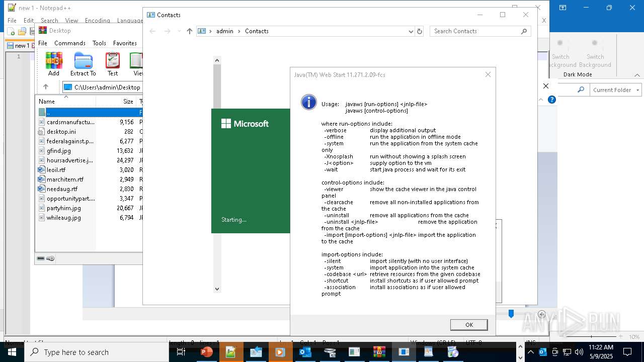This screenshot has height=362, width=644.
Task: Click the Search Contacts field
Action: tap(480, 31)
